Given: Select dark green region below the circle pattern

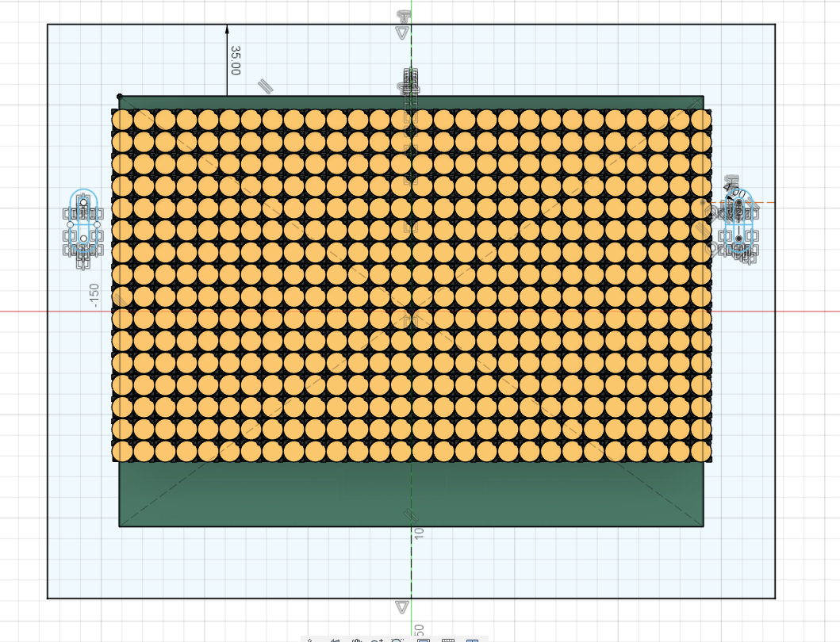Looking at the screenshot, I should tap(411, 493).
